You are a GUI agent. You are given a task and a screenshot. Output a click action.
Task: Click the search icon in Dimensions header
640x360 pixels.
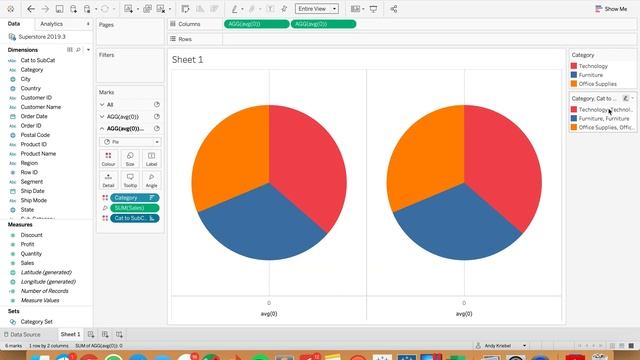tap(78, 50)
